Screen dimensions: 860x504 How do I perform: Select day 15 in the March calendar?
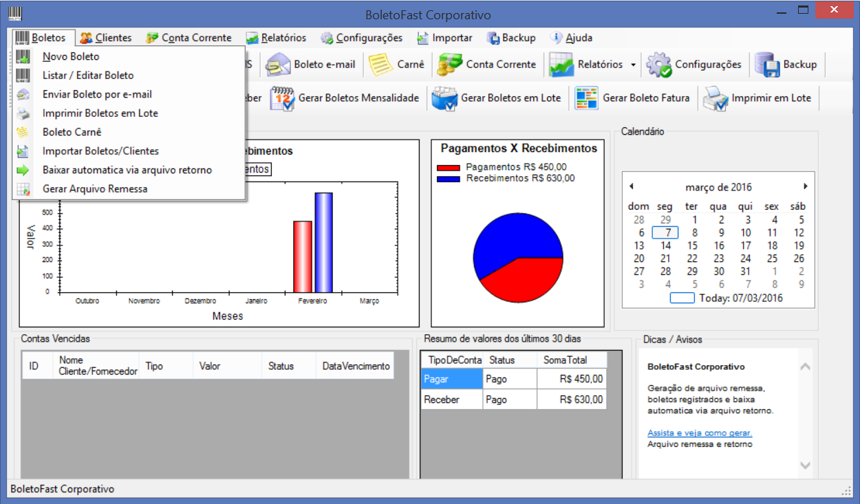692,245
